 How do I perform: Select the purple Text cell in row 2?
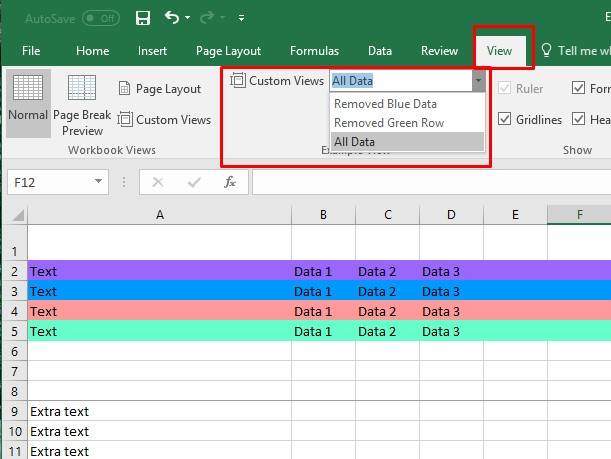click(x=159, y=271)
